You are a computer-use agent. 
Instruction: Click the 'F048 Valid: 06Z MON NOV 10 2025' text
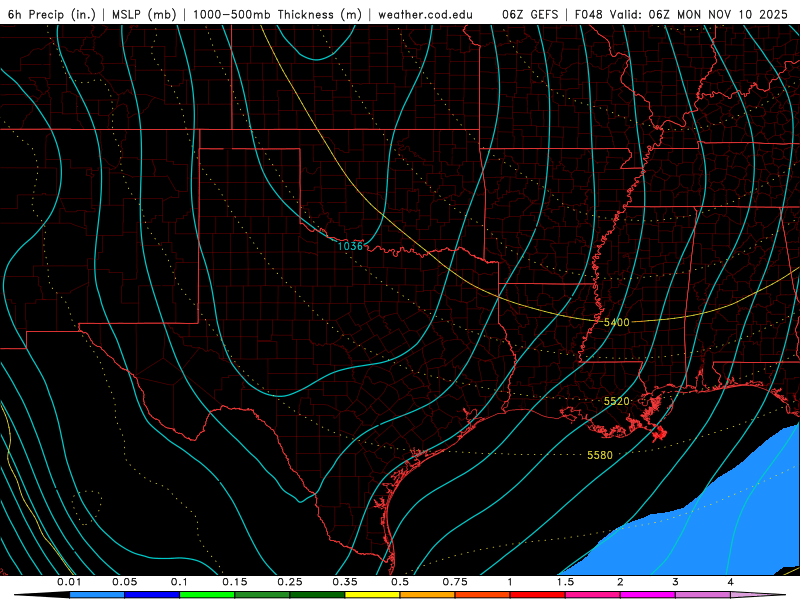pos(681,14)
